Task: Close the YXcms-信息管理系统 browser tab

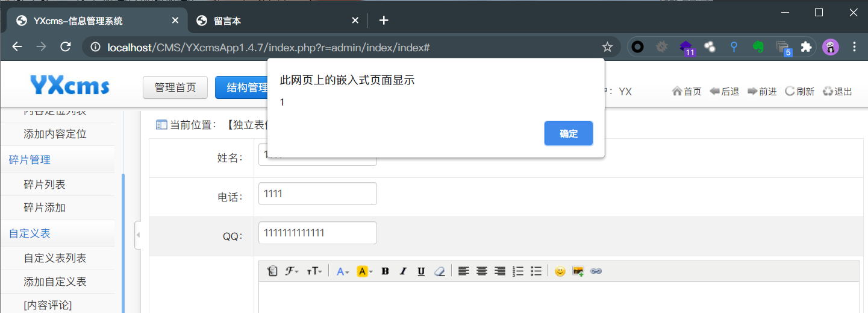Action: [175, 21]
